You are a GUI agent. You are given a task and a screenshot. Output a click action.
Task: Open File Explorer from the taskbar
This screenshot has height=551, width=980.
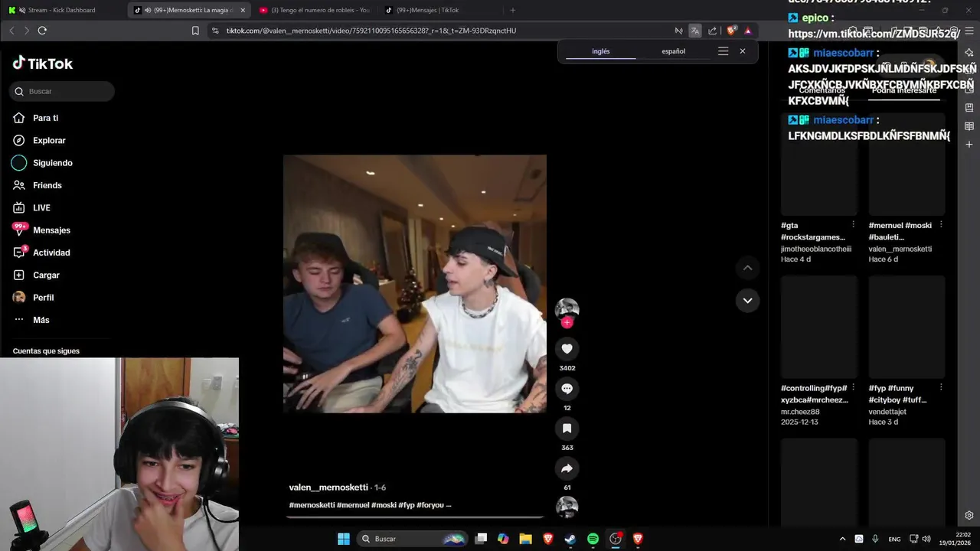pyautogui.click(x=525, y=539)
